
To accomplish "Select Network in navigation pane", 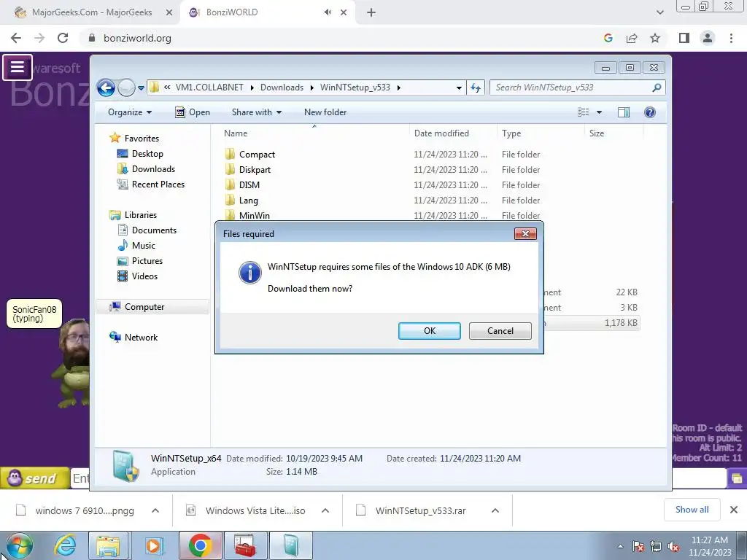I will [141, 337].
